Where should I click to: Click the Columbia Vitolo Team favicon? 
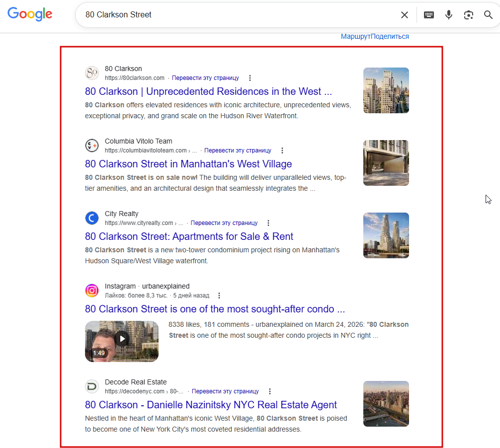click(x=92, y=146)
